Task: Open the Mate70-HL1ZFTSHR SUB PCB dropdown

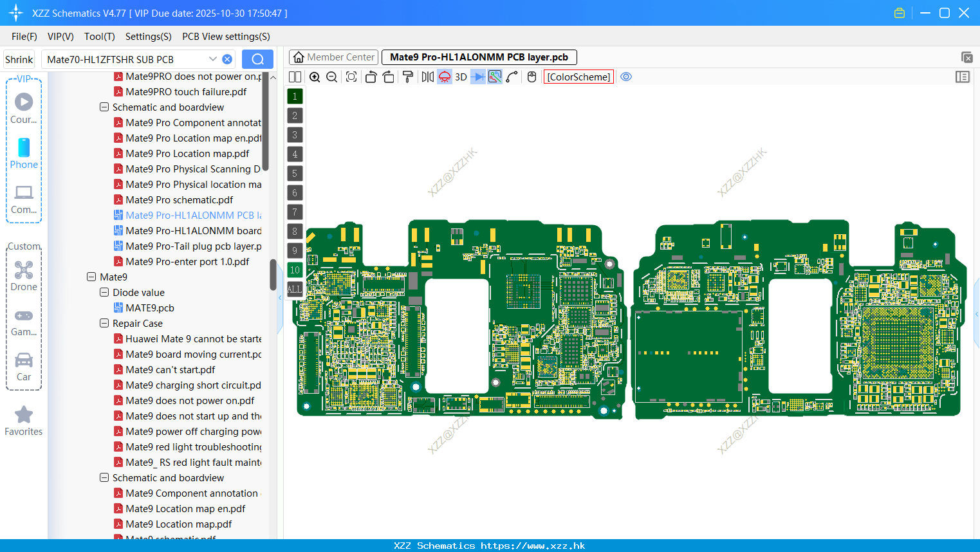Action: coord(213,59)
